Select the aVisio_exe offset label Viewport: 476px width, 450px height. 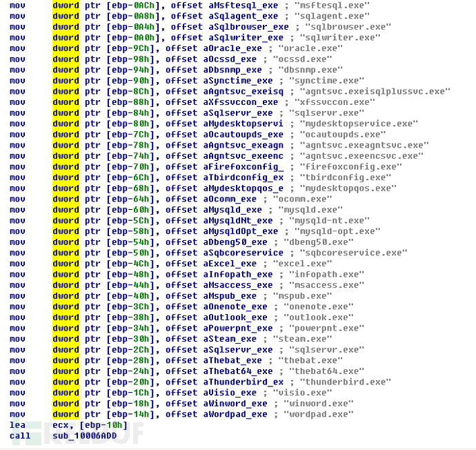tap(230, 393)
